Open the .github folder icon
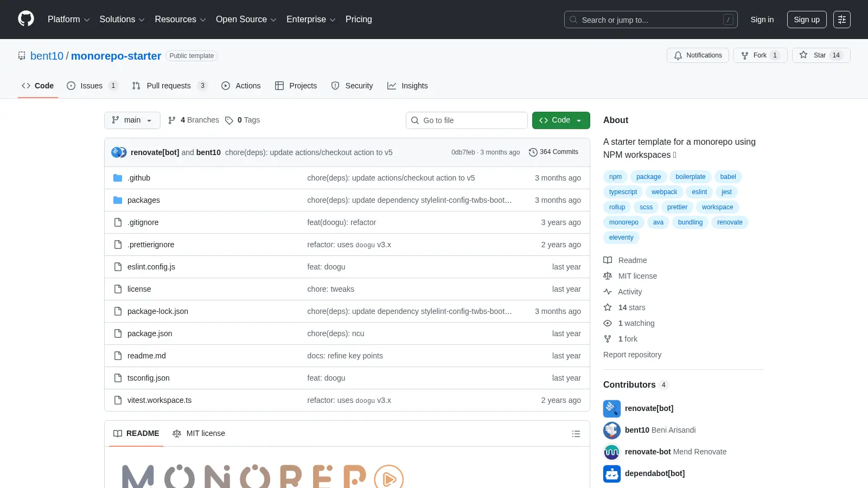This screenshot has width=868, height=488. (x=118, y=178)
